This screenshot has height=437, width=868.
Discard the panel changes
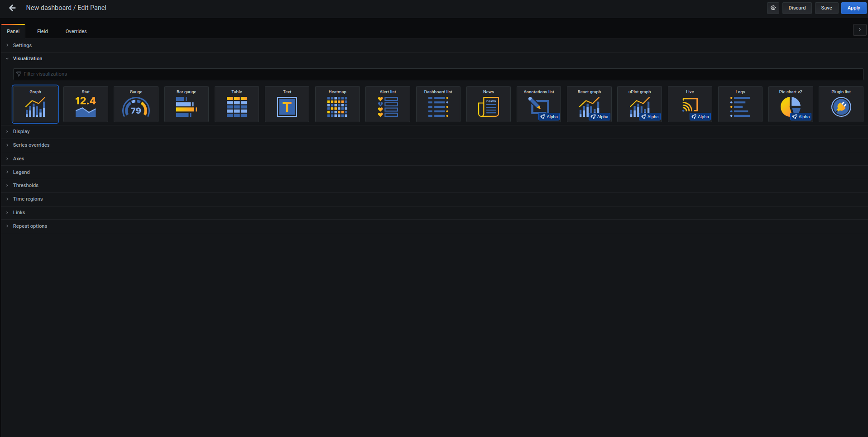(797, 8)
